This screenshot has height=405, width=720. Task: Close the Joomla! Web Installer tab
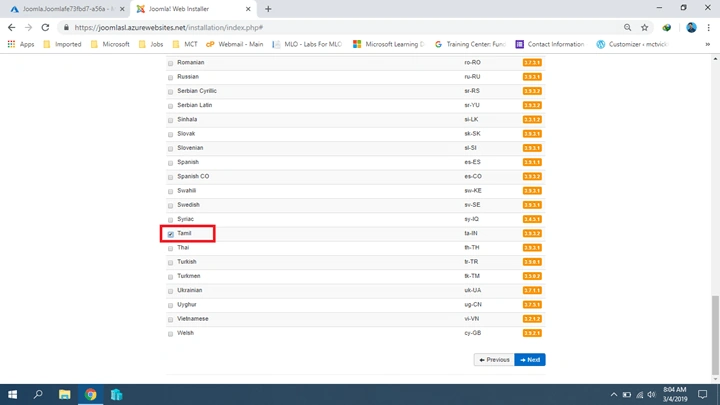click(248, 9)
